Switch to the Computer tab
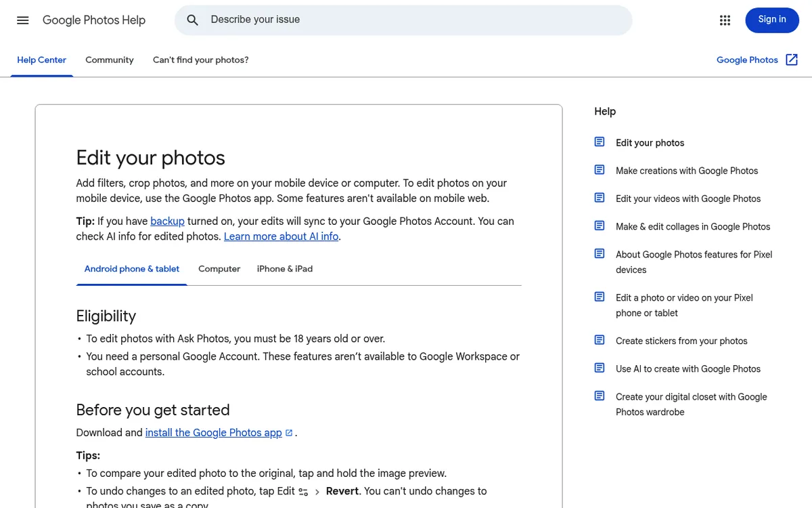 click(219, 269)
